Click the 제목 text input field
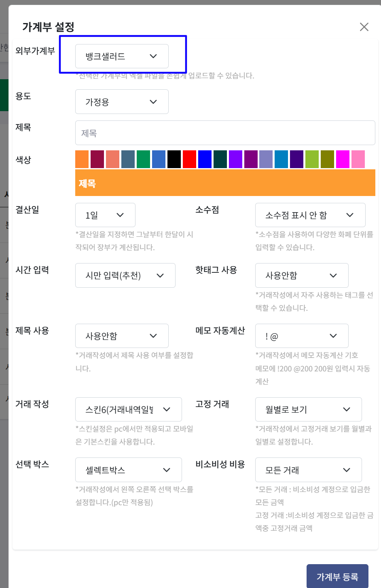The height and width of the screenshot is (588, 381). tap(225, 133)
